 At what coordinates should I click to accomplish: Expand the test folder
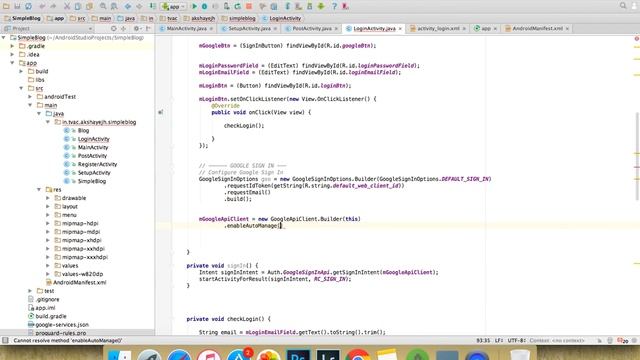click(x=30, y=291)
